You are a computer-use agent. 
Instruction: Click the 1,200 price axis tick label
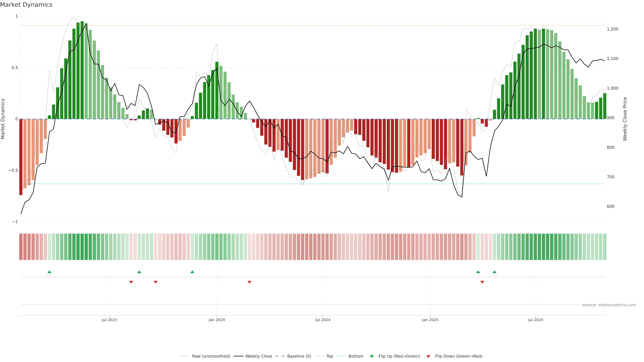pos(612,29)
